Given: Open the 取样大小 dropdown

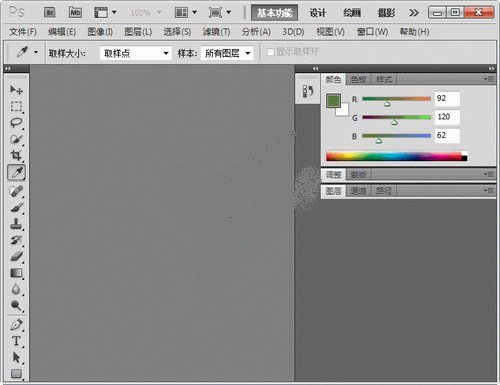Looking at the screenshot, I should pyautogui.click(x=135, y=53).
